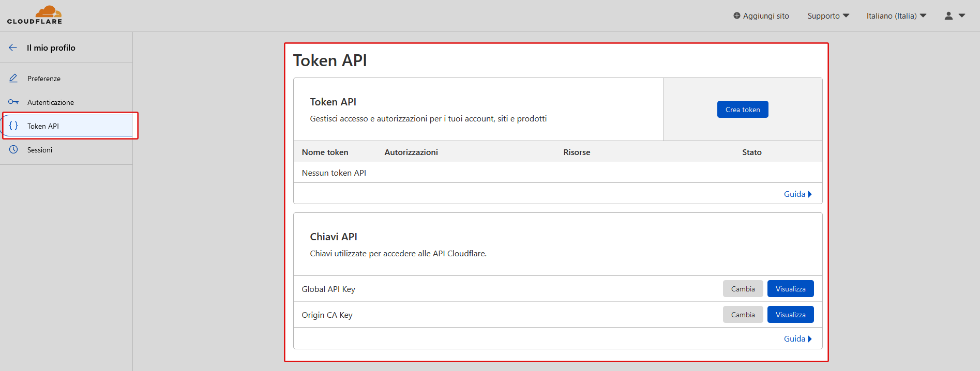This screenshot has width=980, height=371.
Task: Click the Gestisci accesso e autorizzazioni description text
Action: (x=428, y=119)
